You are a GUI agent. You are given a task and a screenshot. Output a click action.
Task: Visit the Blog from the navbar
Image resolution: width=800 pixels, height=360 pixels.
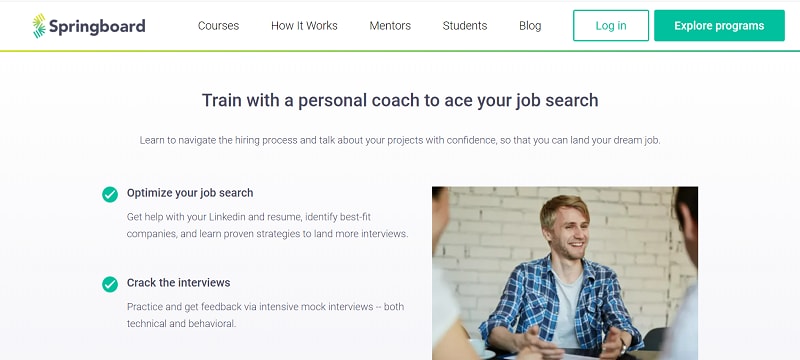click(530, 25)
